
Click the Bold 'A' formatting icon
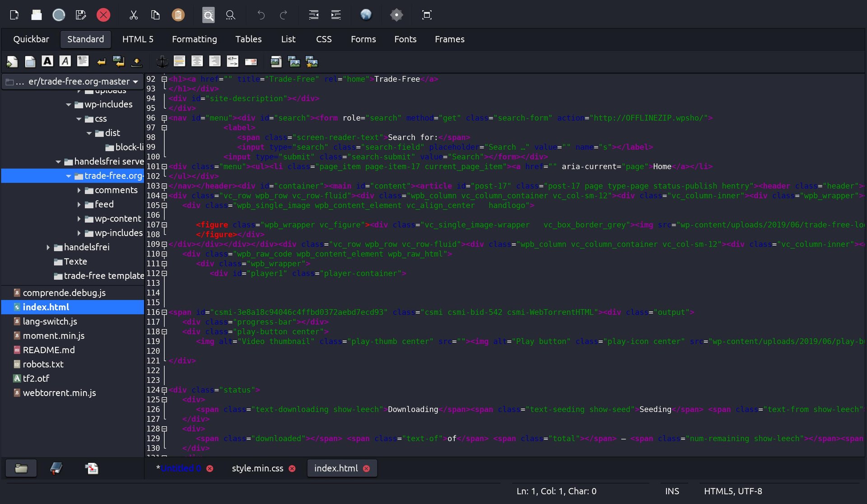(x=47, y=61)
